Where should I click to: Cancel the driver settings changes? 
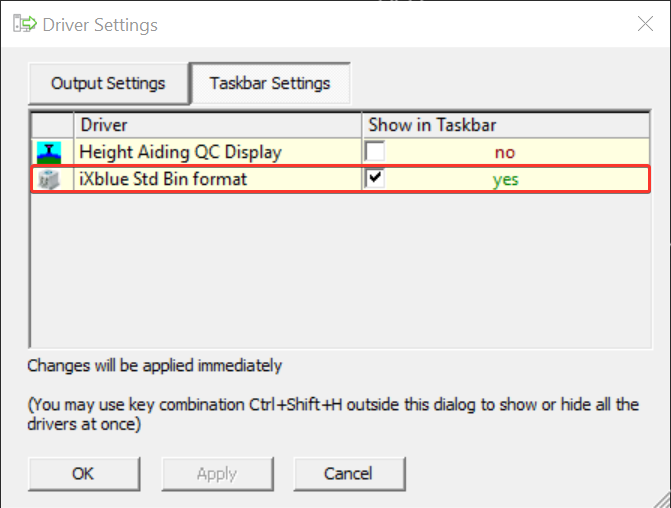click(x=348, y=473)
